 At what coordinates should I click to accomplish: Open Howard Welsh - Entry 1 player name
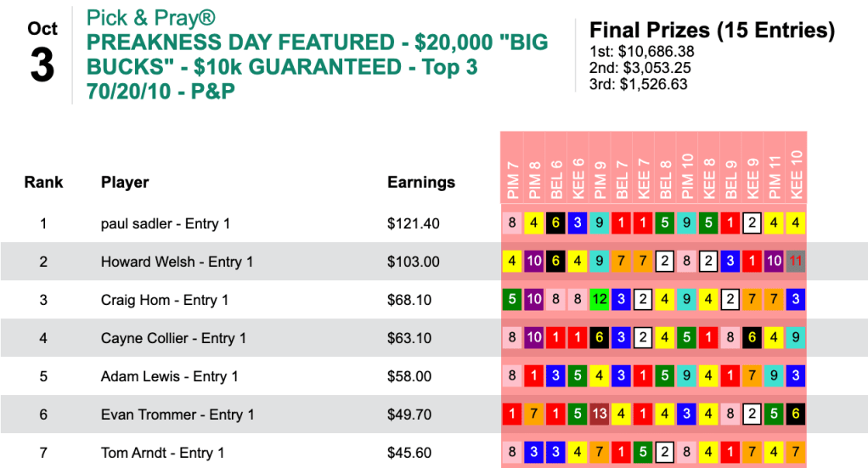click(x=177, y=262)
